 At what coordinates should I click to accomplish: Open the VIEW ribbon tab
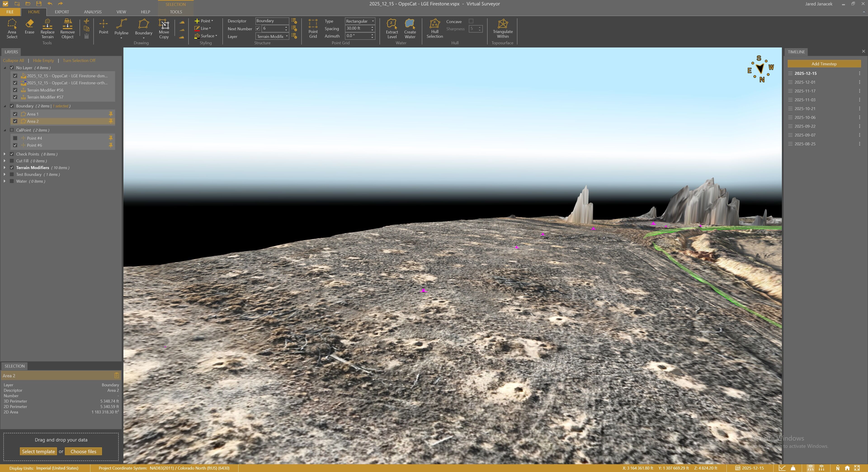(x=121, y=12)
